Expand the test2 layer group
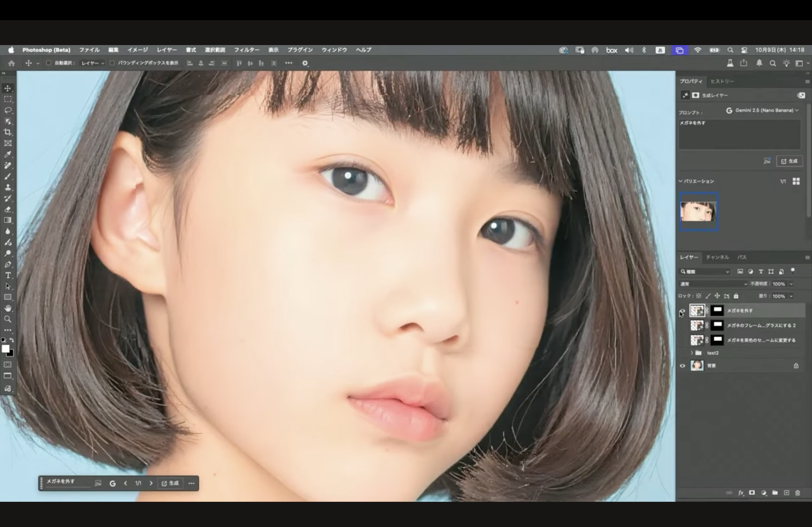The image size is (812, 527). [x=691, y=353]
